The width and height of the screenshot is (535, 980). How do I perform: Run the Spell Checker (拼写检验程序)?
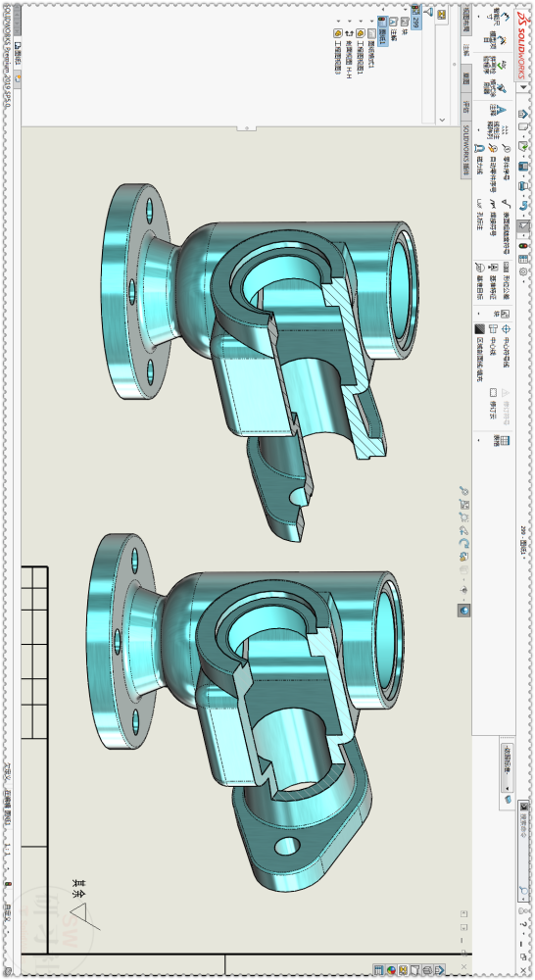pos(496,65)
